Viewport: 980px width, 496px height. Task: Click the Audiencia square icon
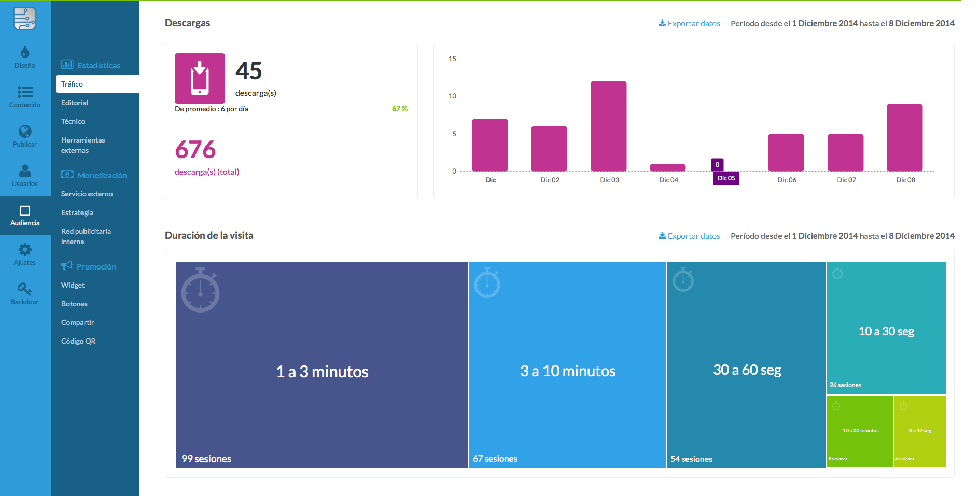point(25,210)
